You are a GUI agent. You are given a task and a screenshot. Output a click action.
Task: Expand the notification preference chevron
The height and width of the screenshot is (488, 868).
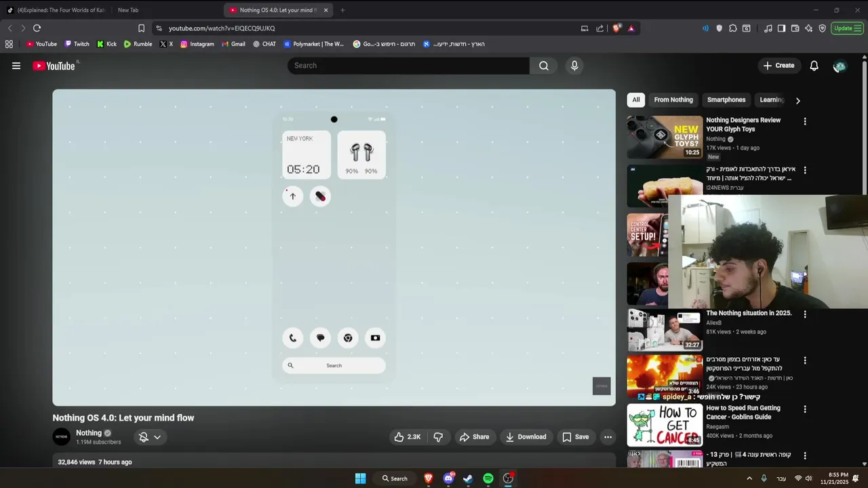[x=157, y=437]
